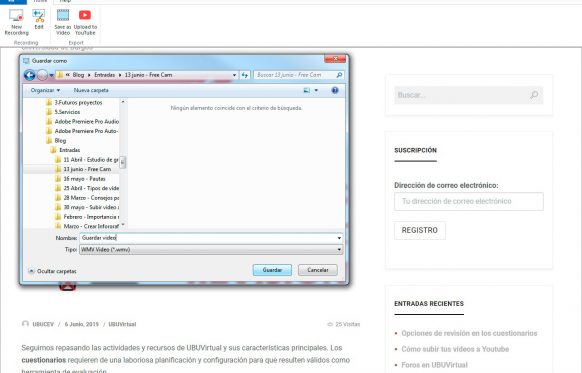This screenshot has height=373, width=582.
Task: Click the New Recording icon
Action: tap(16, 22)
